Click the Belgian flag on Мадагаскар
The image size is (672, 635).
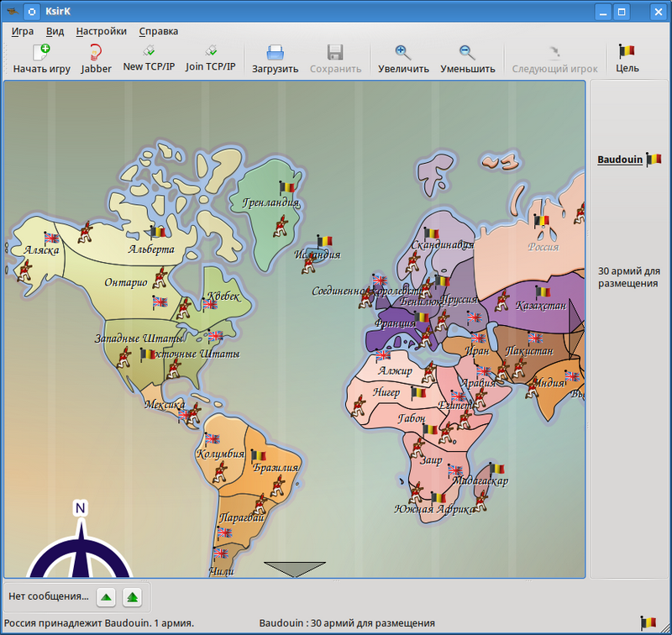[x=496, y=469]
